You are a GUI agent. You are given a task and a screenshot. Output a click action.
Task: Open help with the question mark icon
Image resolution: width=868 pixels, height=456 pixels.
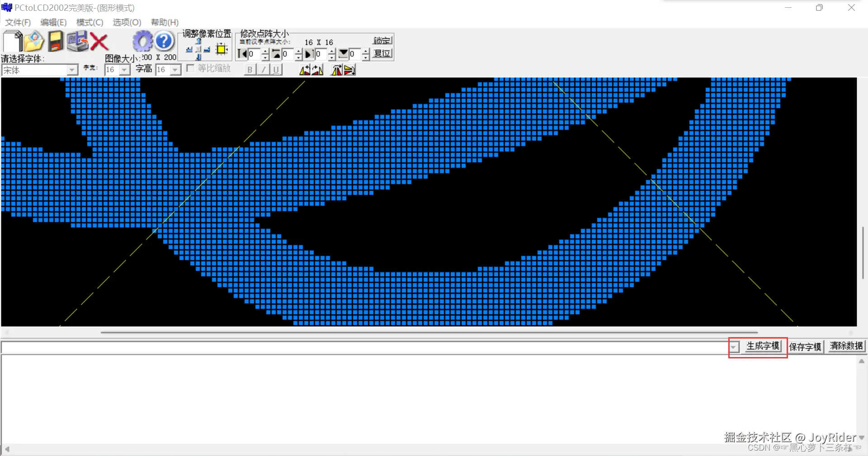click(x=165, y=42)
